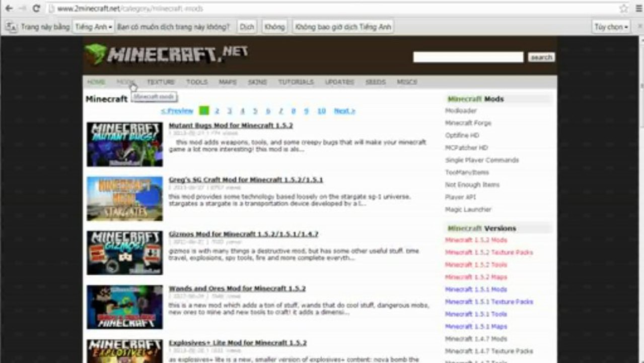Image resolution: width=644 pixels, height=363 pixels.
Task: Bookmark page with the star icon
Action: 624,9
